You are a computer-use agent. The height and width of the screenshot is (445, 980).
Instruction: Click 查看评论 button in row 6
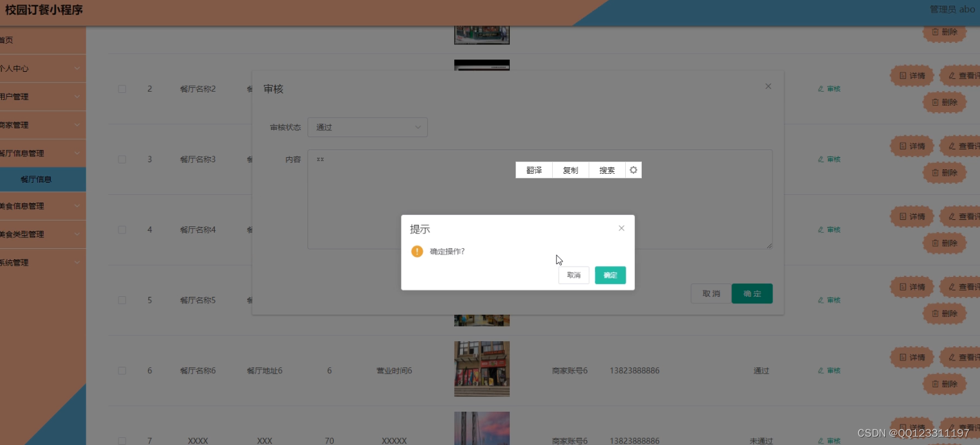tap(960, 357)
